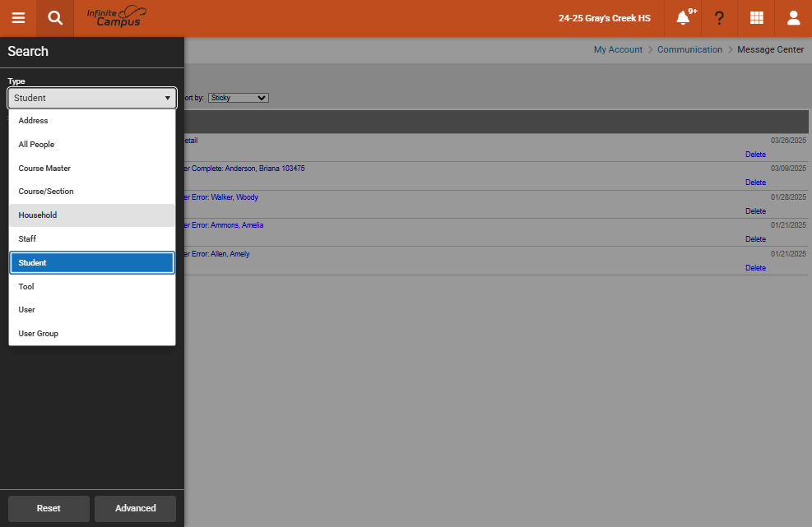
Task: Go to My Account breadcrumb
Action: (x=618, y=49)
